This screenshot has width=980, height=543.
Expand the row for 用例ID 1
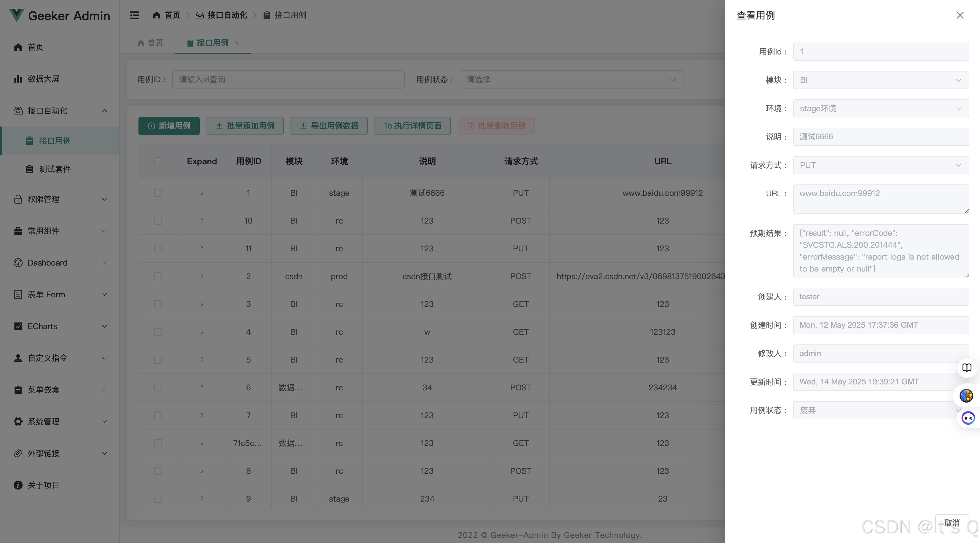(202, 193)
